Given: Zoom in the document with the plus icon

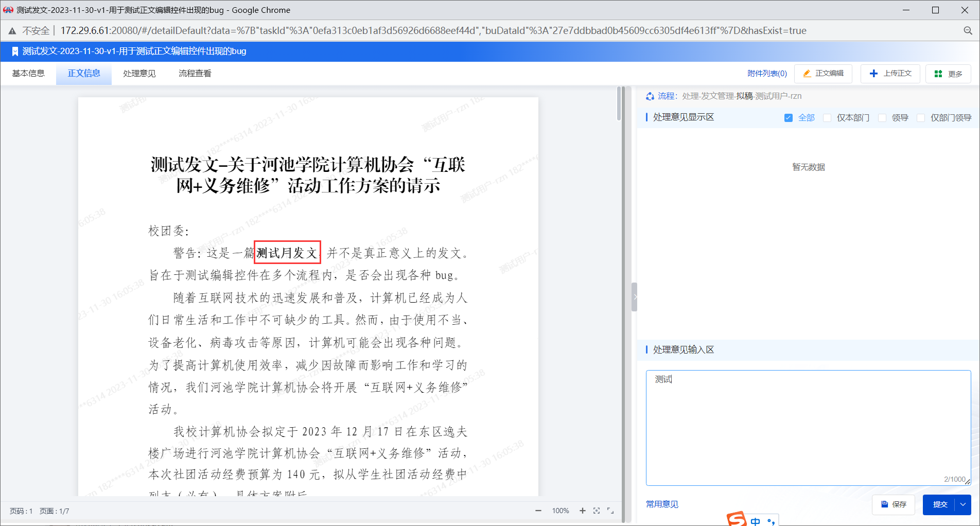Looking at the screenshot, I should point(582,511).
